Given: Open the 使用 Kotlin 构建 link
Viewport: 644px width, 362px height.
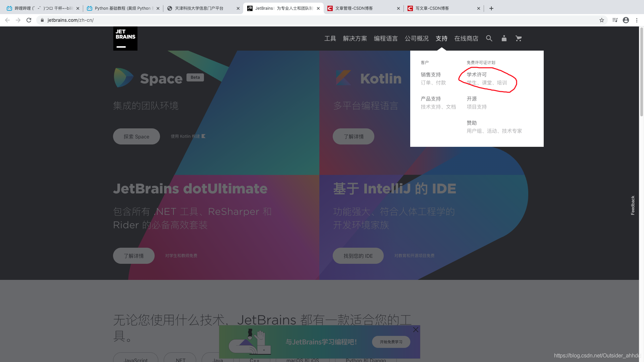Looking at the screenshot, I should pos(188,136).
